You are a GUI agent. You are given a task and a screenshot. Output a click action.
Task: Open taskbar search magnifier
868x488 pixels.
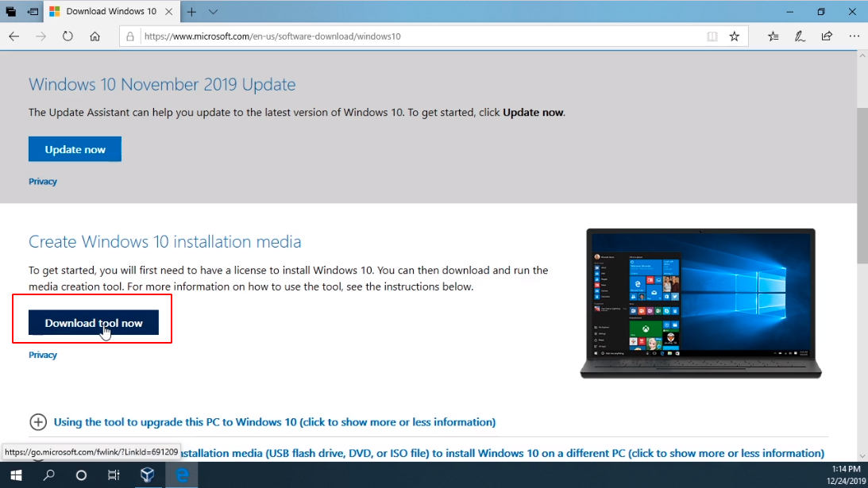[x=48, y=475]
